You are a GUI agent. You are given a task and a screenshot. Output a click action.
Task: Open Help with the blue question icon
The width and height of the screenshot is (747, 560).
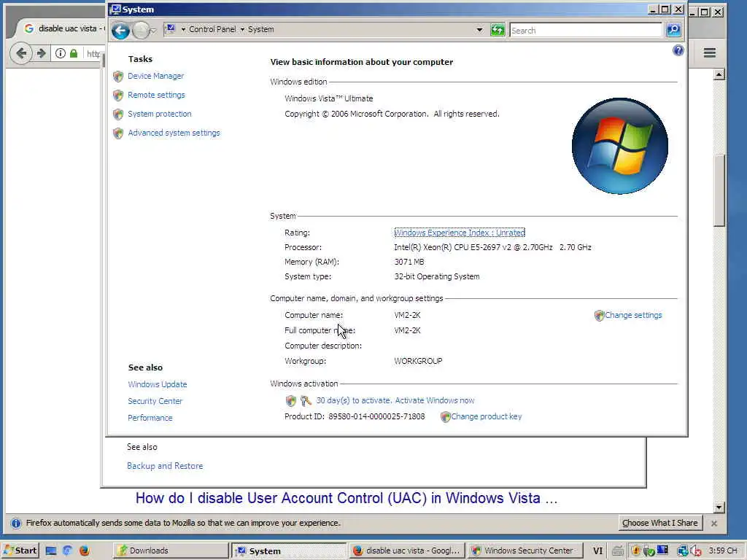click(678, 50)
